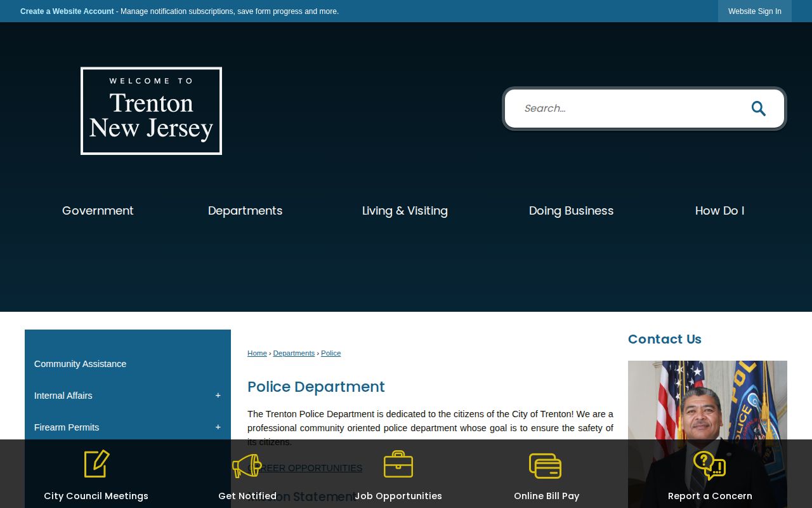Click the police director's portrait photo
812x508 pixels.
(x=707, y=434)
